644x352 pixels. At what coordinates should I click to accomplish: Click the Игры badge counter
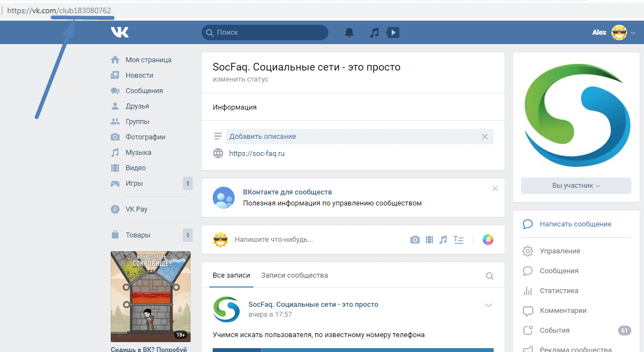188,183
